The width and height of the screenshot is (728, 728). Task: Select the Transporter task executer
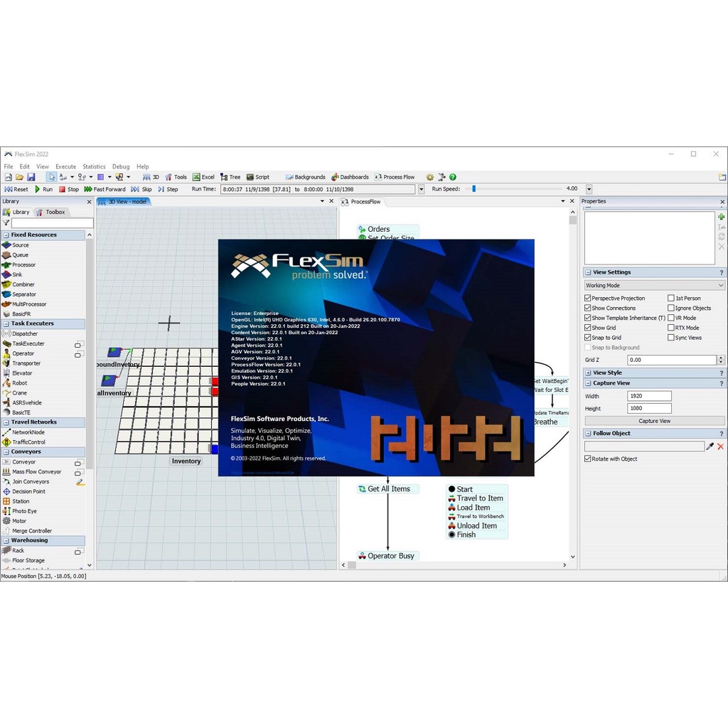[x=26, y=363]
